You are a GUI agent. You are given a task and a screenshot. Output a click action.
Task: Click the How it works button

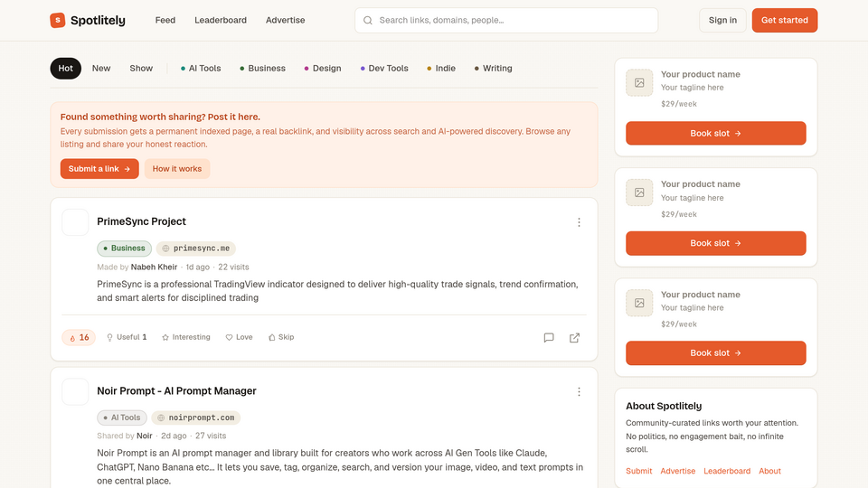pyautogui.click(x=177, y=169)
